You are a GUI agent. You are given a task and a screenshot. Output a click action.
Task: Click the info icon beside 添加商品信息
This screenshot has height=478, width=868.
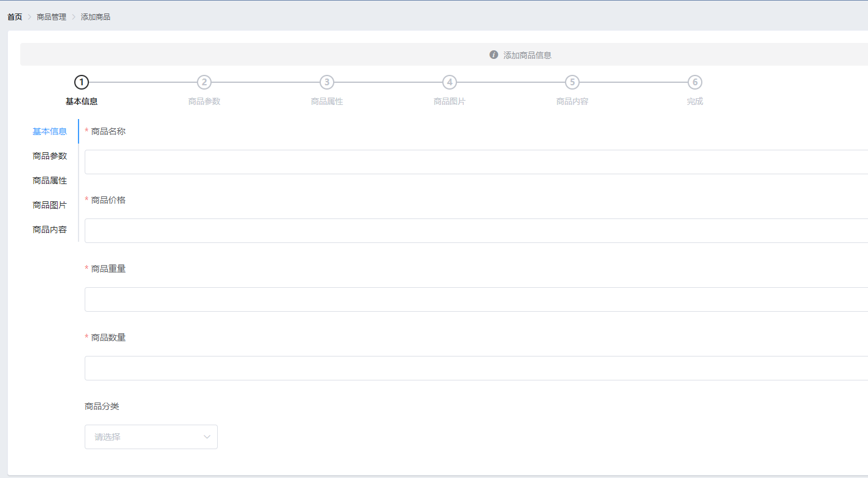tap(494, 55)
